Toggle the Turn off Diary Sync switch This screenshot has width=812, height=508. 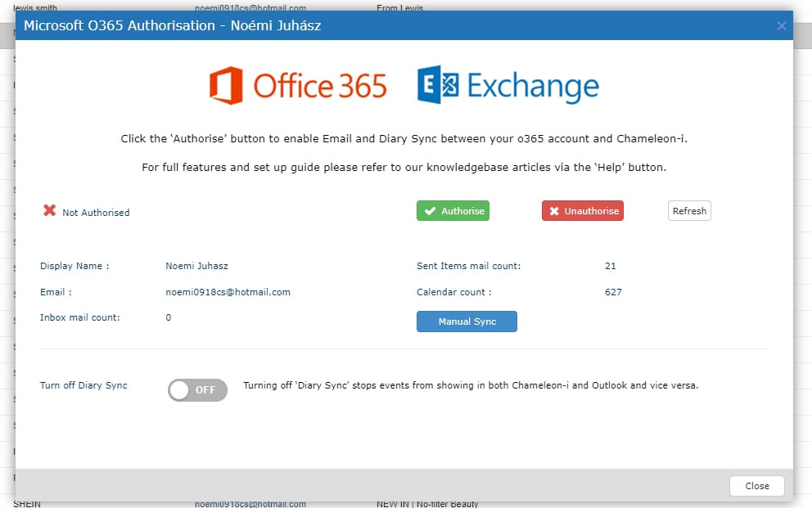197,390
